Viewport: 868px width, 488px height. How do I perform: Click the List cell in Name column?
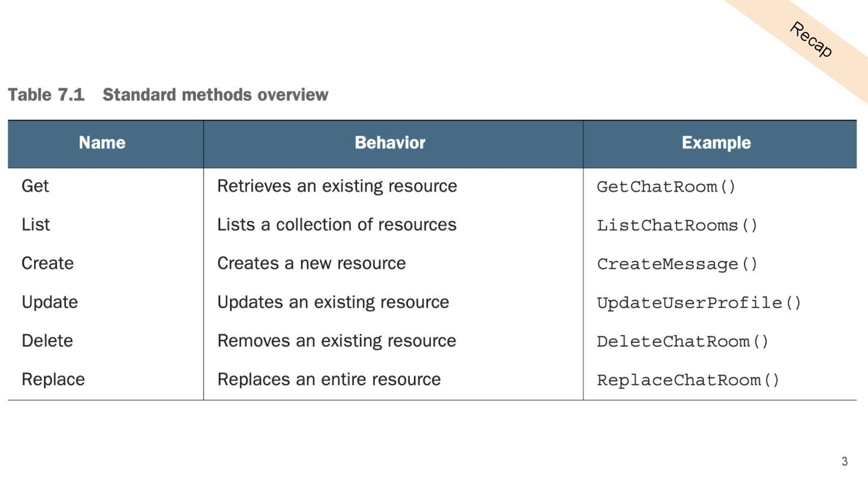coord(36,225)
